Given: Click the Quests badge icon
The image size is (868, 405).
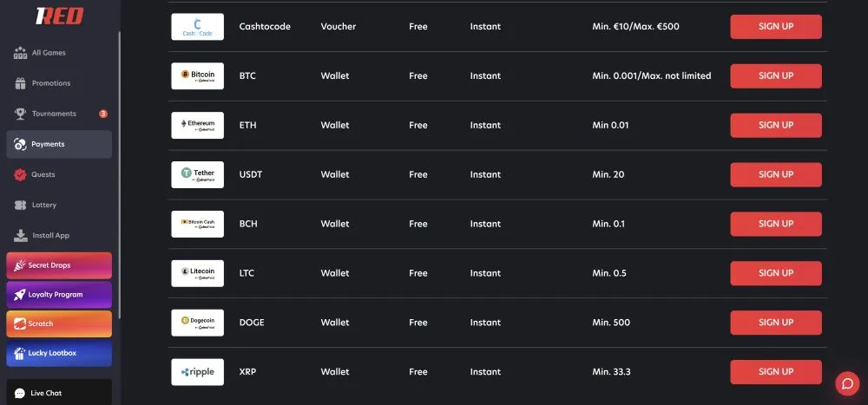Looking at the screenshot, I should [x=21, y=175].
